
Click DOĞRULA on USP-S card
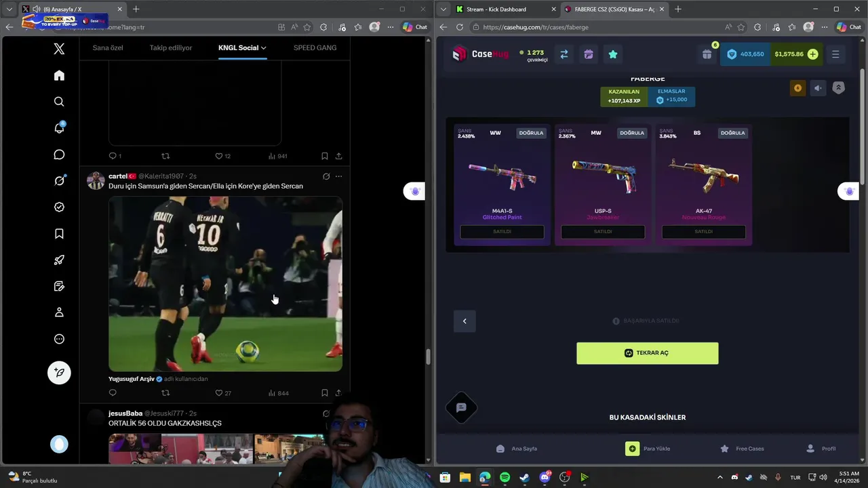coord(631,133)
